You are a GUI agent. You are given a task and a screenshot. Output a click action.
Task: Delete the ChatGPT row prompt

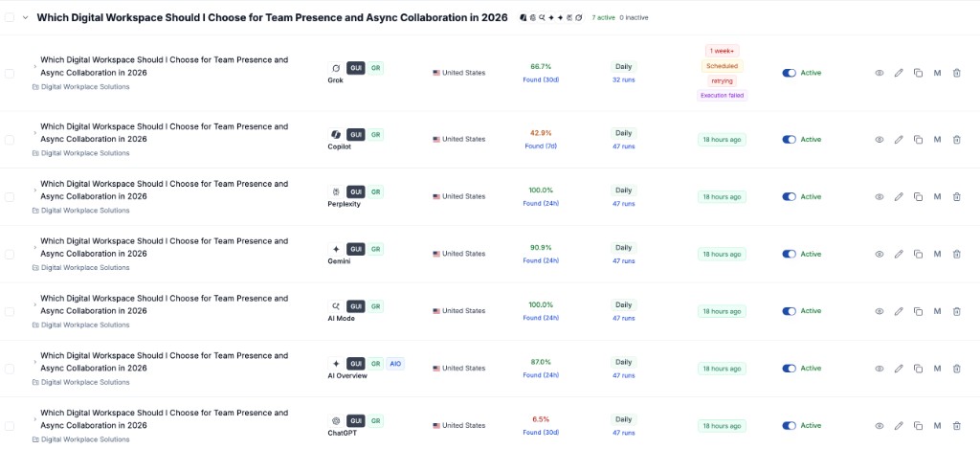(956, 426)
